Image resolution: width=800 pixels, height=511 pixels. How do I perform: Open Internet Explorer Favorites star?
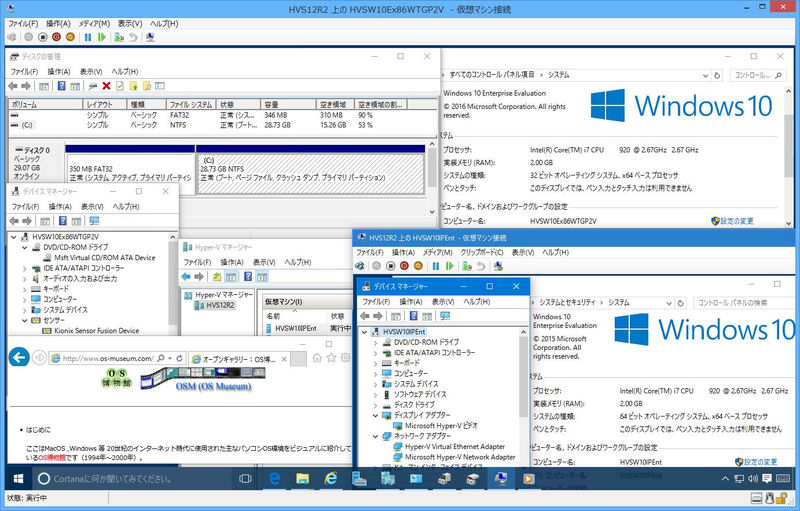click(331, 358)
